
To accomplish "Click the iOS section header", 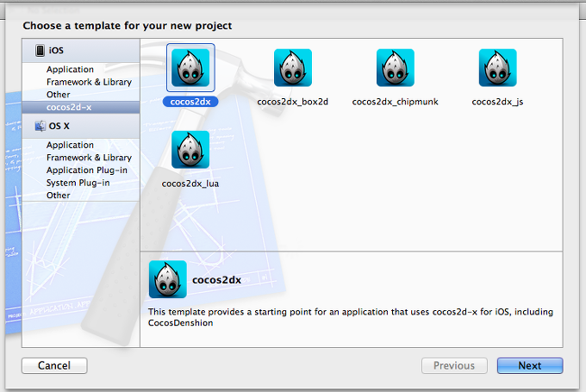I will point(81,51).
